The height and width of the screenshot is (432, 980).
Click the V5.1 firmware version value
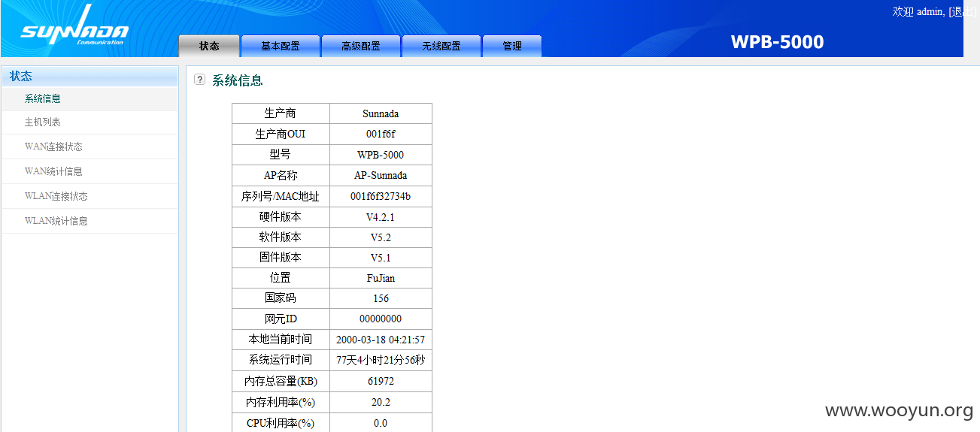381,258
